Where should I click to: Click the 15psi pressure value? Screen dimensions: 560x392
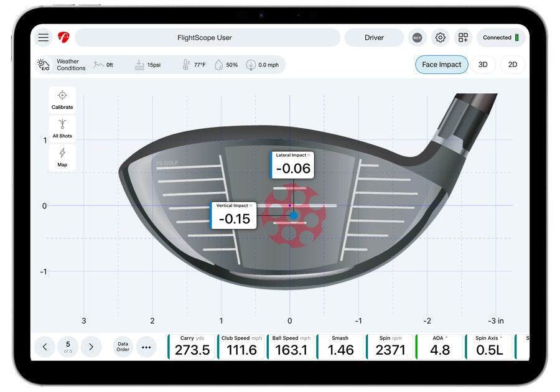click(x=154, y=65)
